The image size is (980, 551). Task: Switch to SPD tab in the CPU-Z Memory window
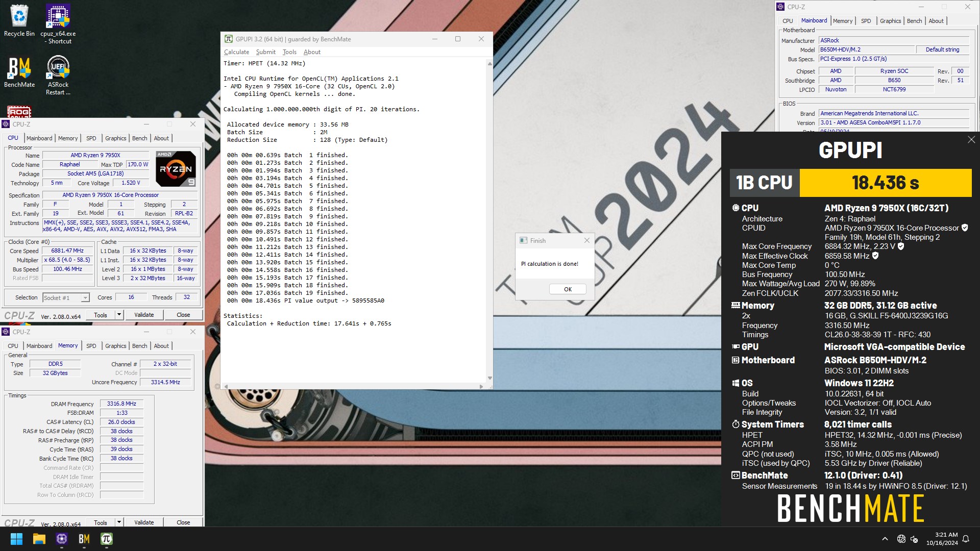coord(91,346)
